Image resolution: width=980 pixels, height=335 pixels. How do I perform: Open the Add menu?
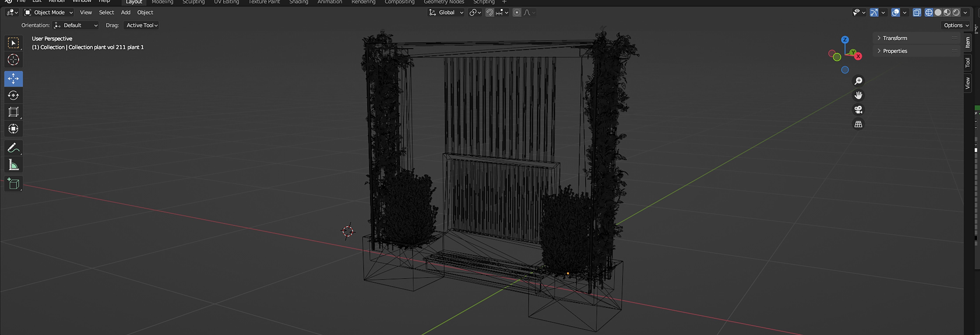126,13
